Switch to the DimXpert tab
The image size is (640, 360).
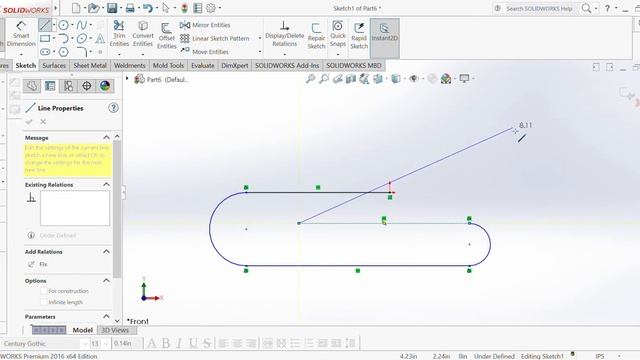pyautogui.click(x=234, y=65)
